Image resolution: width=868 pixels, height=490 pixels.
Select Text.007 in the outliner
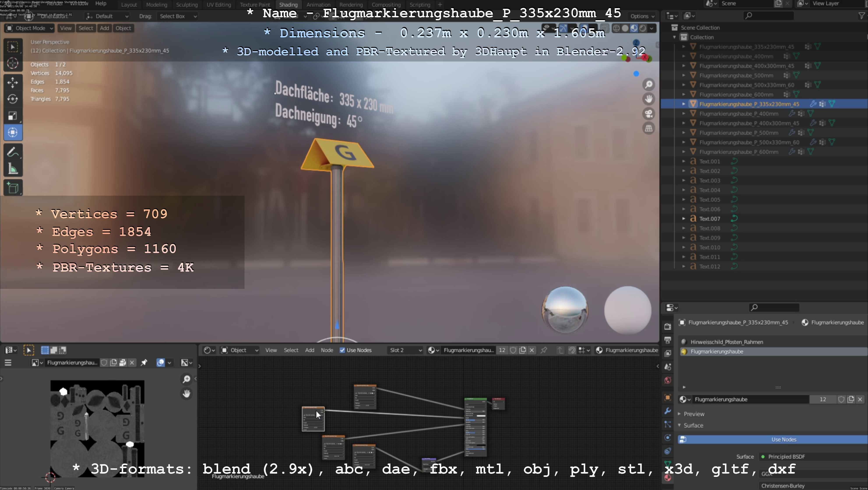coord(710,219)
